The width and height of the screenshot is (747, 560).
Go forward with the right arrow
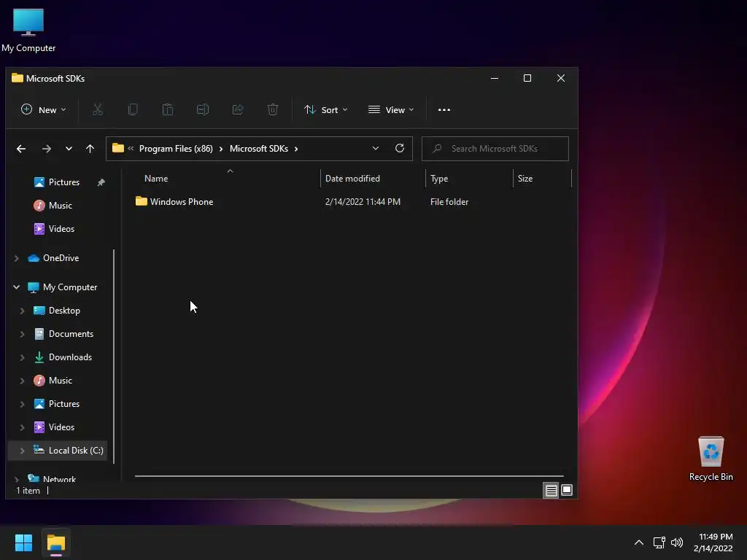(46, 149)
